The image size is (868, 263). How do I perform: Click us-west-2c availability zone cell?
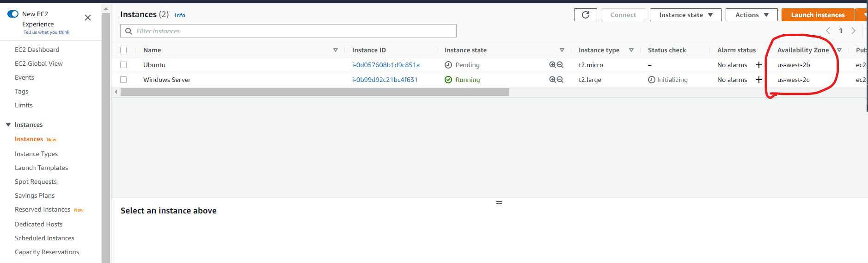pyautogui.click(x=793, y=80)
